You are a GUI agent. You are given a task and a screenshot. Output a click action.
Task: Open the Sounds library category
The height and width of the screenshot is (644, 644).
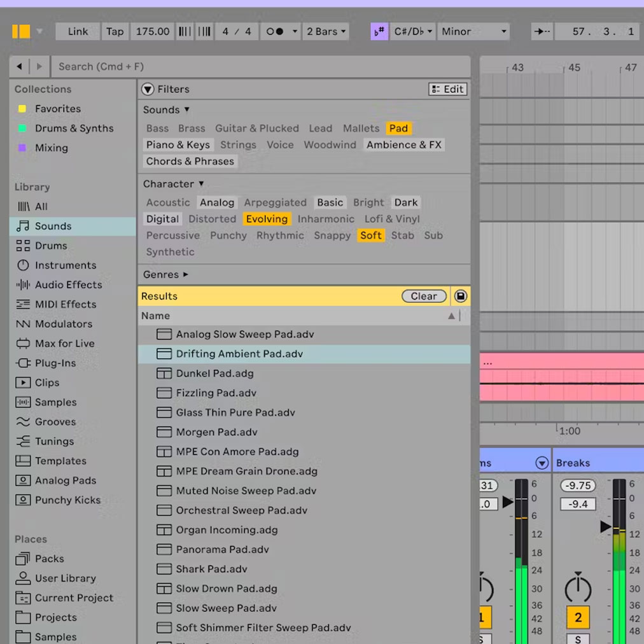73,226
